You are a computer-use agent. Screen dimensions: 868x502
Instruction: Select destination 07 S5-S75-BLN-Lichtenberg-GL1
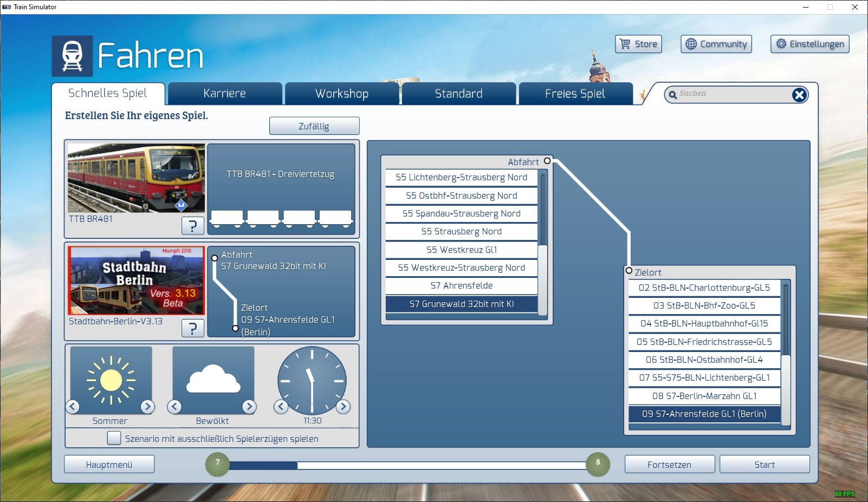704,377
